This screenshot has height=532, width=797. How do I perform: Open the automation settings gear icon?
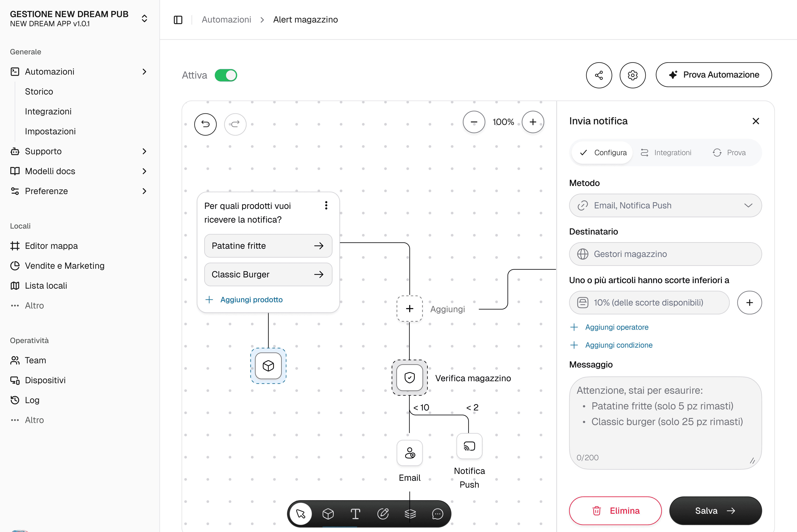point(632,75)
